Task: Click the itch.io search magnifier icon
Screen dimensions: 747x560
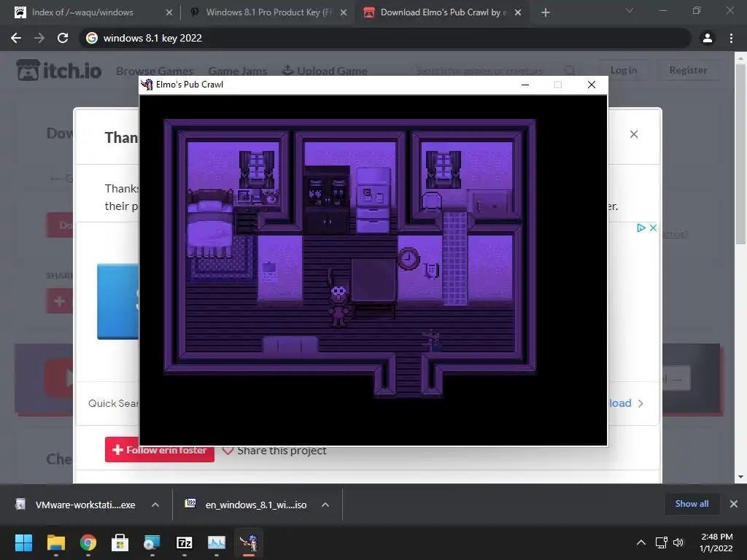Action: [570, 71]
